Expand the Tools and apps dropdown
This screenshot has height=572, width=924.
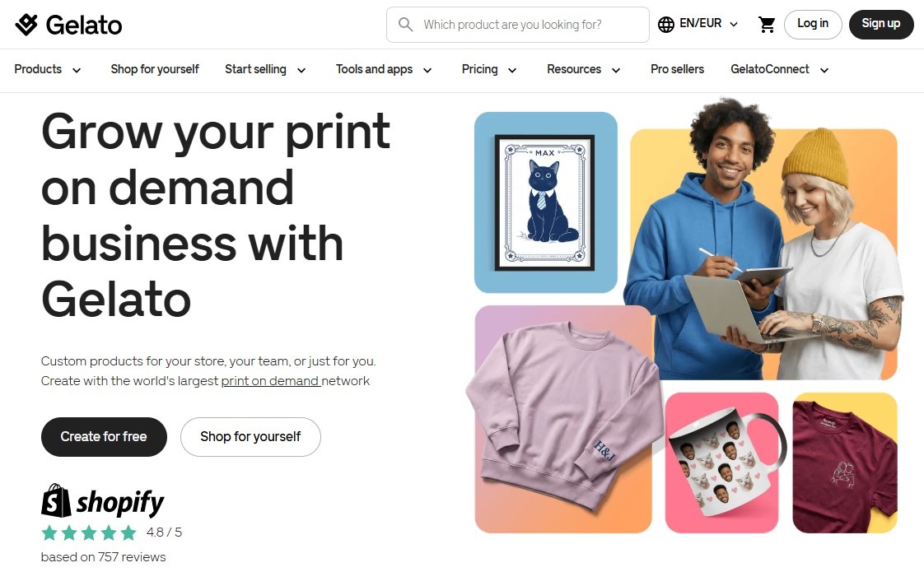(x=385, y=69)
